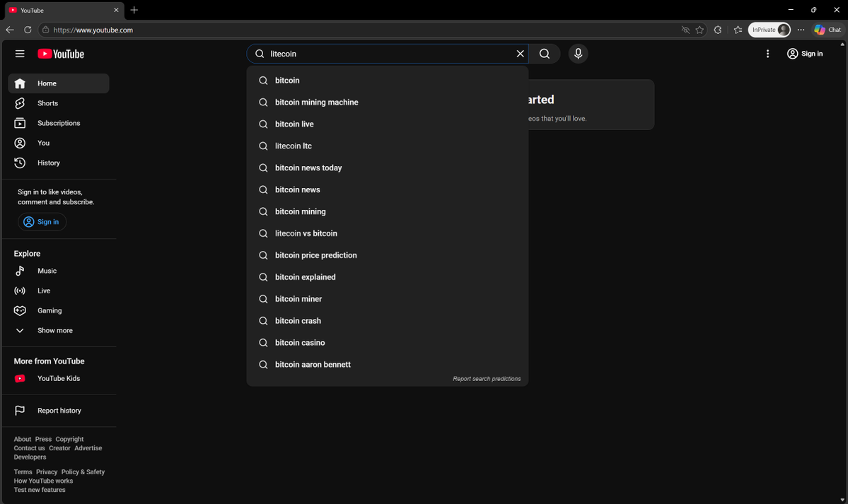This screenshot has height=504, width=848.
Task: Click the browser address bar URL
Action: (x=93, y=30)
